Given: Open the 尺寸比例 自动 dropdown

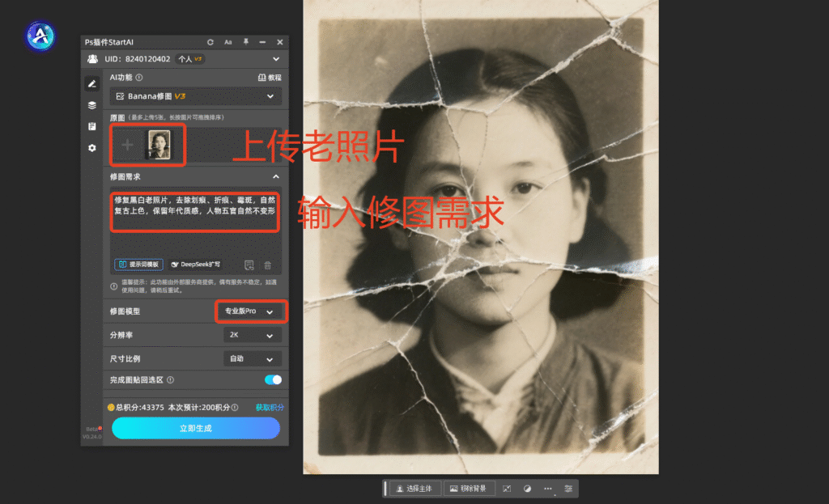Looking at the screenshot, I should click(x=252, y=358).
